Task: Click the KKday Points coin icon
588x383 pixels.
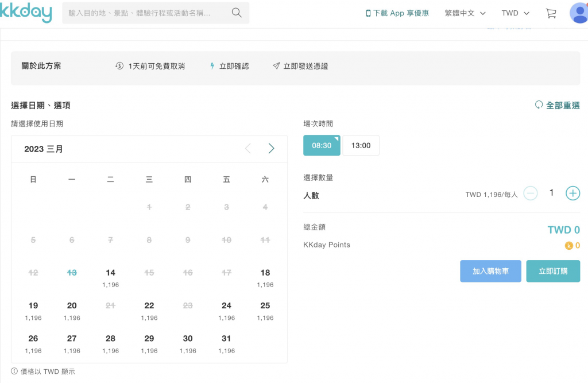Action: (x=569, y=246)
